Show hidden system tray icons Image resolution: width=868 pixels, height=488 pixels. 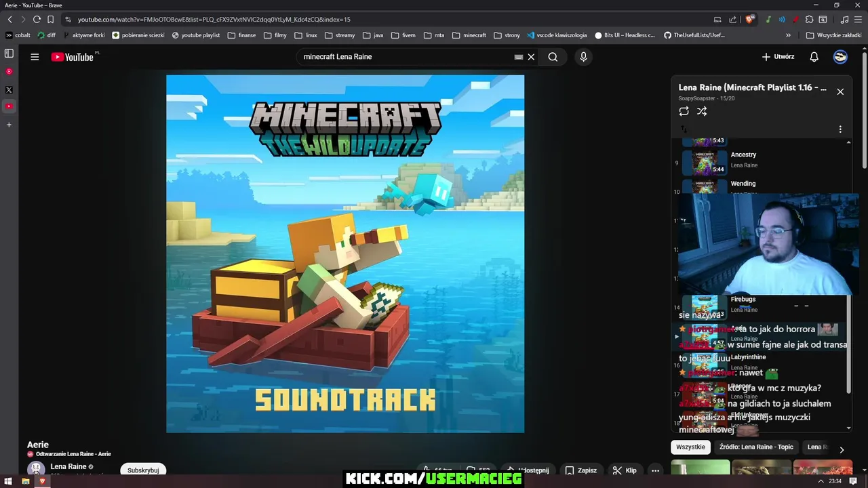point(821,481)
